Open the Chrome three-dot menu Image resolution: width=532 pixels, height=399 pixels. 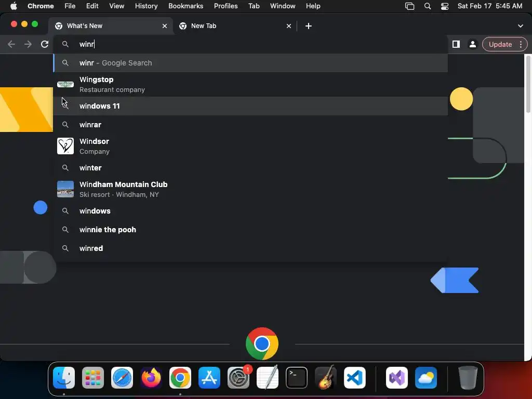[521, 44]
